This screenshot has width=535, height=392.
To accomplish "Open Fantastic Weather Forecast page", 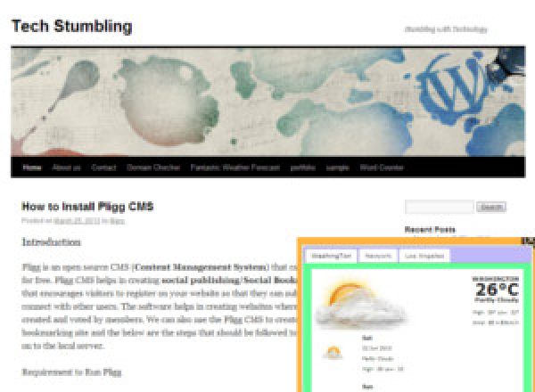I will tap(235, 167).
